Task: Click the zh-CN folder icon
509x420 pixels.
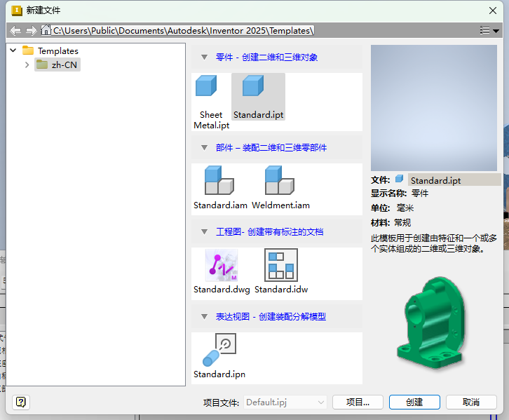Action: pyautogui.click(x=42, y=65)
